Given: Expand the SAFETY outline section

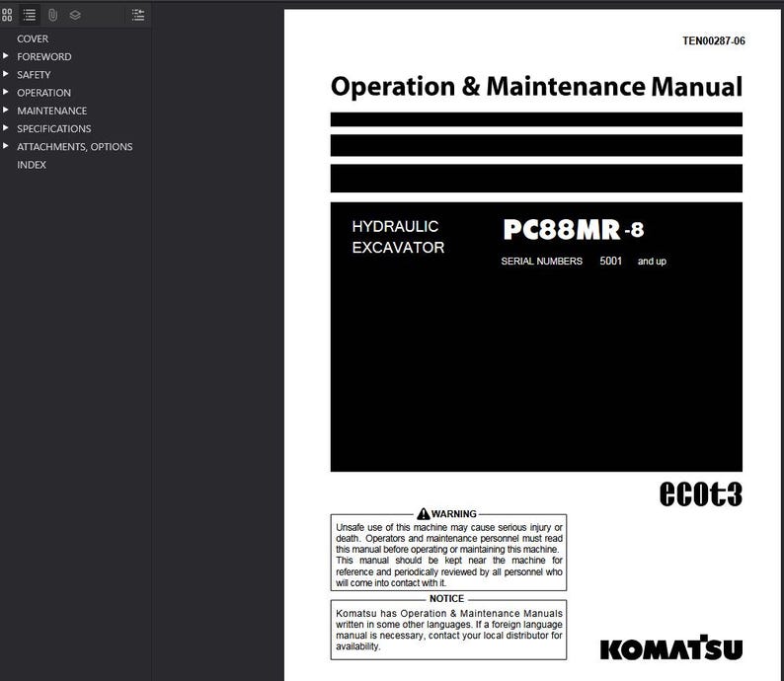Looking at the screenshot, I should coord(6,74).
